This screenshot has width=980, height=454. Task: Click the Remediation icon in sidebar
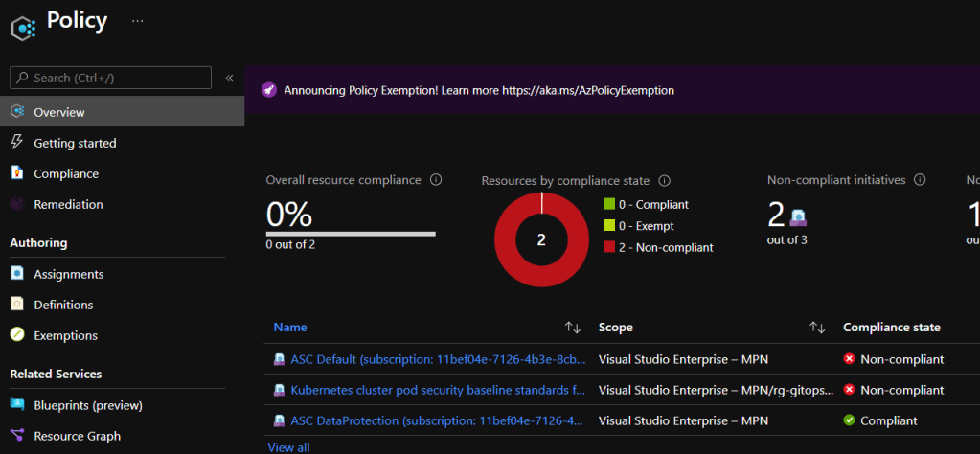[16, 204]
